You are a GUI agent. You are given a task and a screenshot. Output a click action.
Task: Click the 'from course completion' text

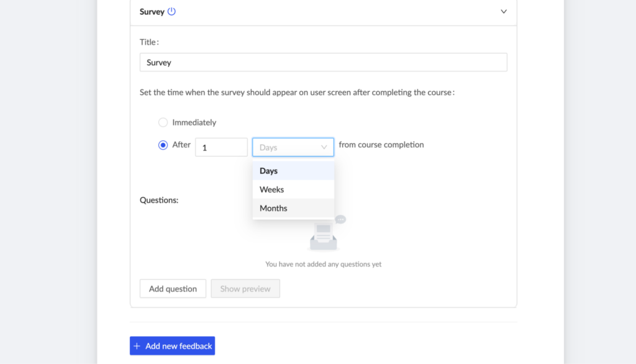381,145
